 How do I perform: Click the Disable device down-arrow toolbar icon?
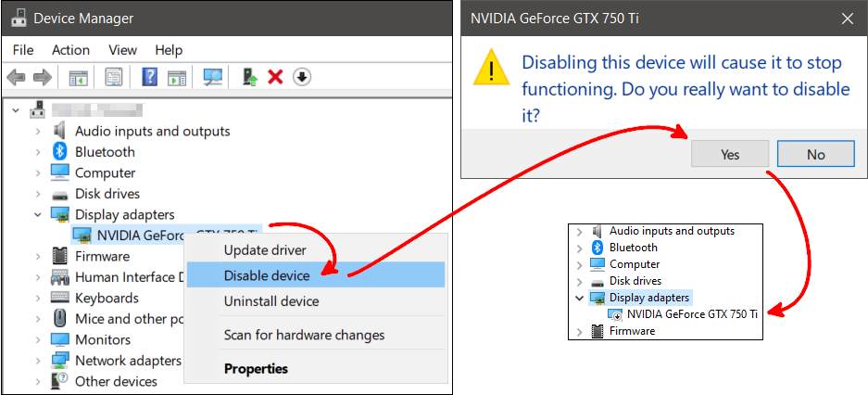point(301,77)
